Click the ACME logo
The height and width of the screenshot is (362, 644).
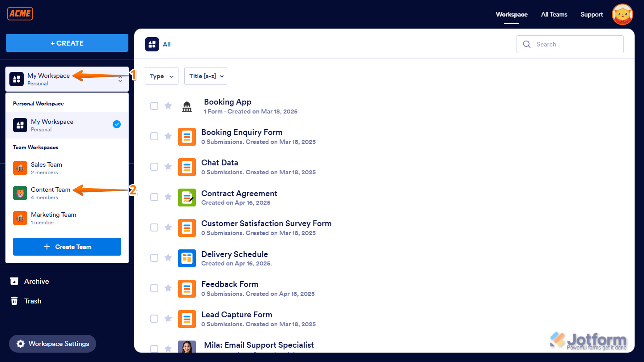click(20, 13)
